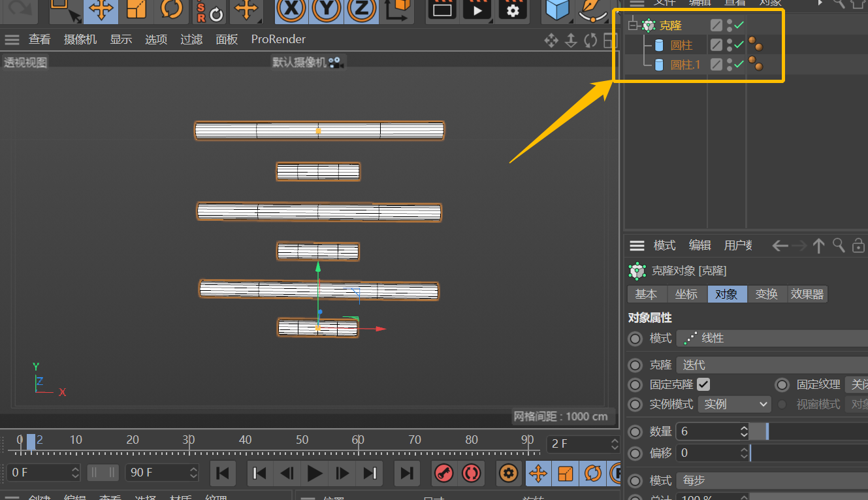
Task: Open the 模式 dropdown showing 线性
Action: click(x=771, y=338)
